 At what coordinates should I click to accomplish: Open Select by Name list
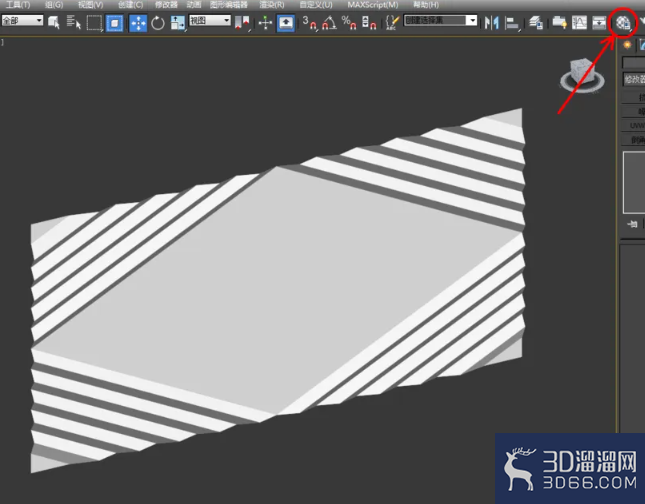point(74,23)
